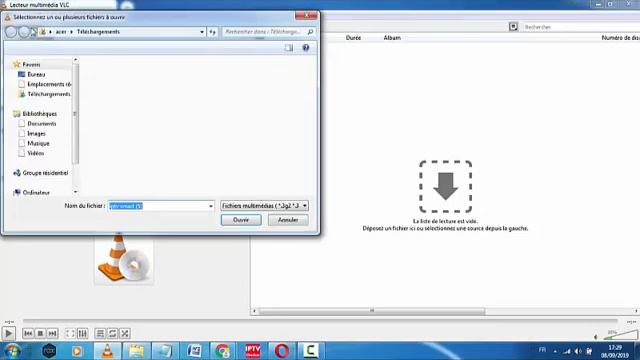The width and height of the screenshot is (640, 360).
Task: Change the view icon in file dialog
Action: 289,48
